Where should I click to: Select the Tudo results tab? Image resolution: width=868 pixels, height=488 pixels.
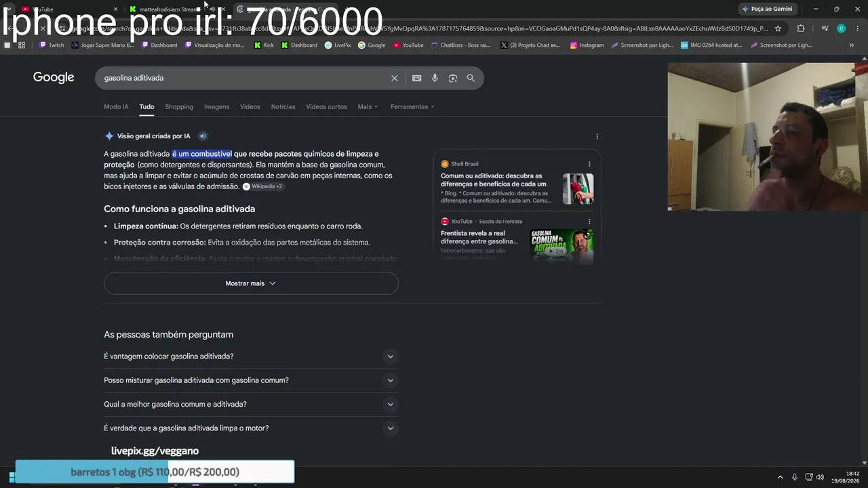click(146, 106)
